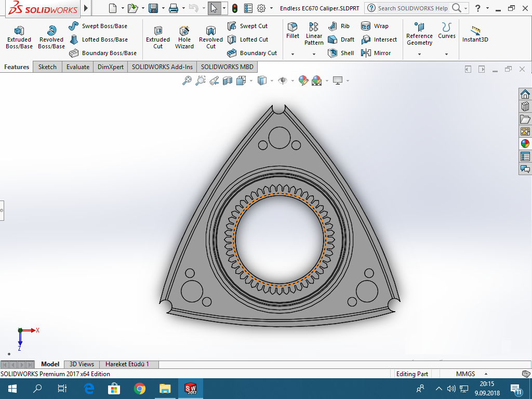Toggle the Hide/Show Items eye icon
Image resolution: width=532 pixels, height=399 pixels.
(283, 81)
